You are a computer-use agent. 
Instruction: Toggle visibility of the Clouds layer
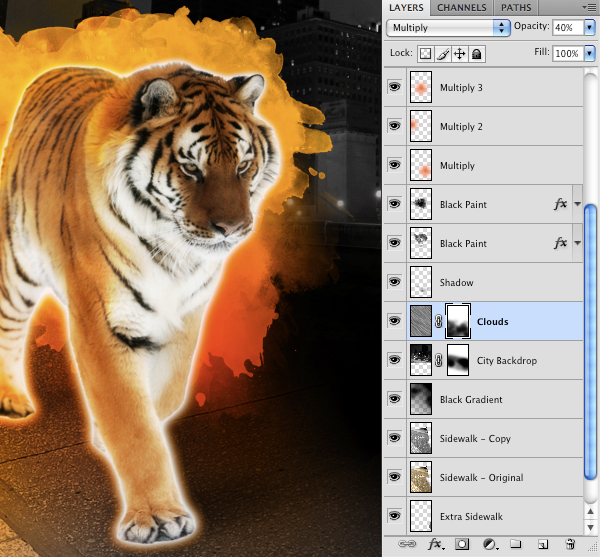pyautogui.click(x=395, y=321)
